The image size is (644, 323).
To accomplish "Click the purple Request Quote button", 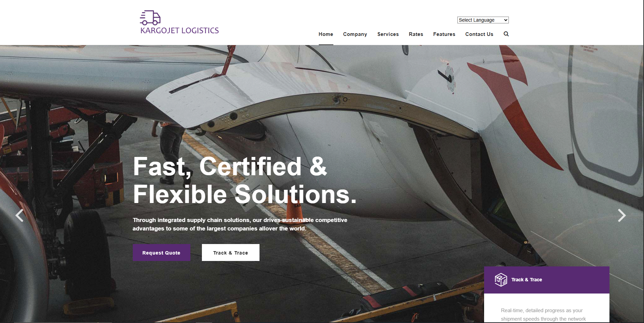I will point(161,253).
